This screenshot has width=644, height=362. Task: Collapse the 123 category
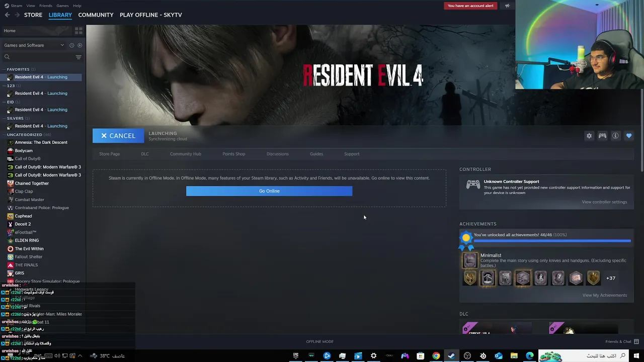coord(11,86)
